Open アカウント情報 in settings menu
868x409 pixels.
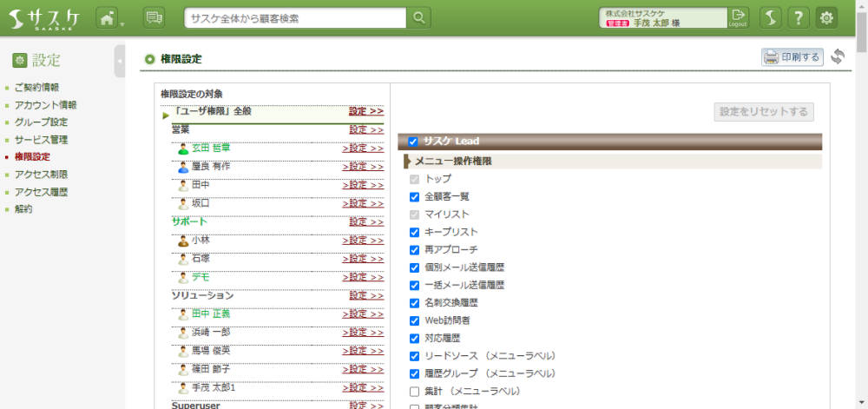[45, 105]
